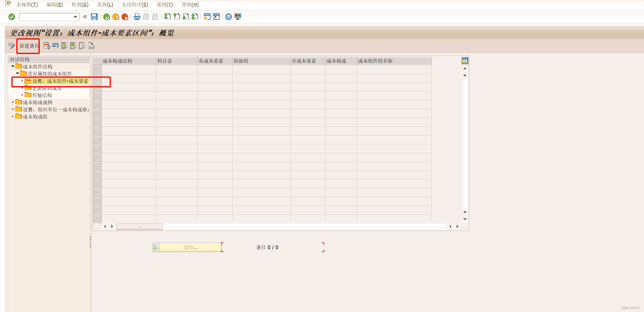
Task: Click the Delete entry icon
Action: pos(47,46)
